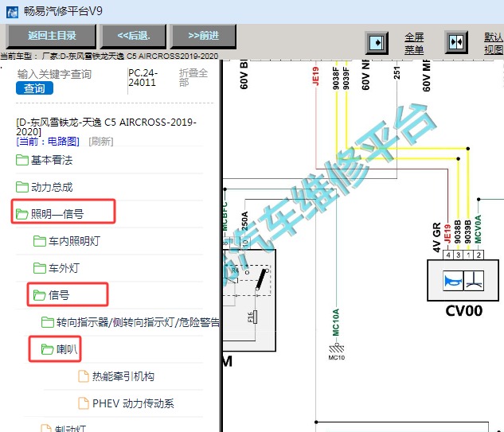This screenshot has height=432, width=504.
Task: Collapse the 照明—信号 folder
Action: tap(57, 214)
